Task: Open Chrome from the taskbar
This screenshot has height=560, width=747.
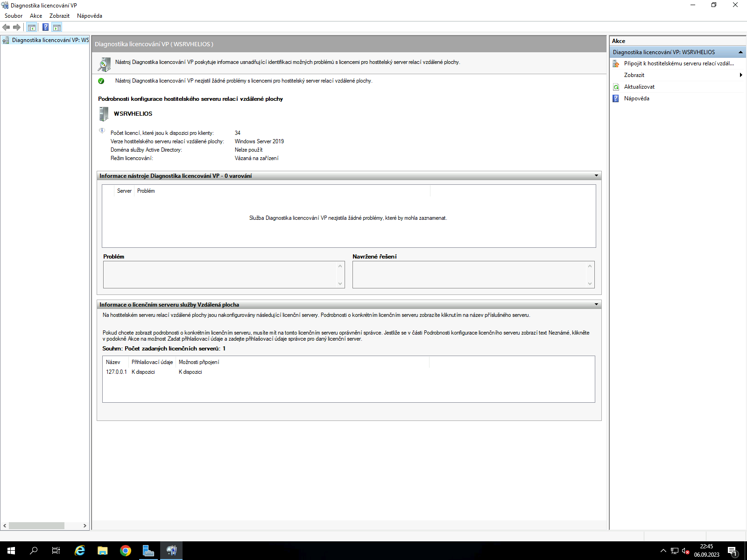Action: click(125, 551)
